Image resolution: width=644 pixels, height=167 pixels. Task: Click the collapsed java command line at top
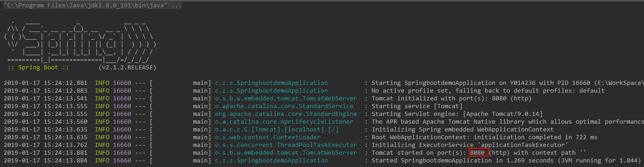point(92,5)
